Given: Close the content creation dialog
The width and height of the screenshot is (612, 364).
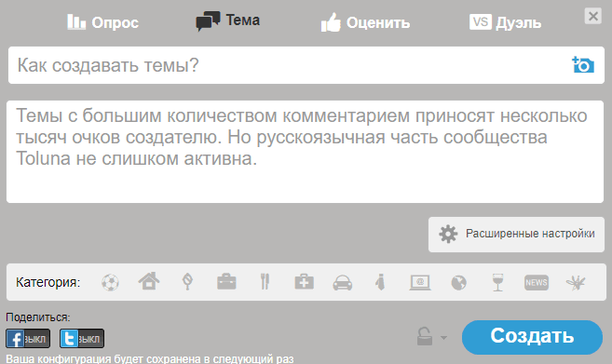Looking at the screenshot, I should [x=592, y=16].
